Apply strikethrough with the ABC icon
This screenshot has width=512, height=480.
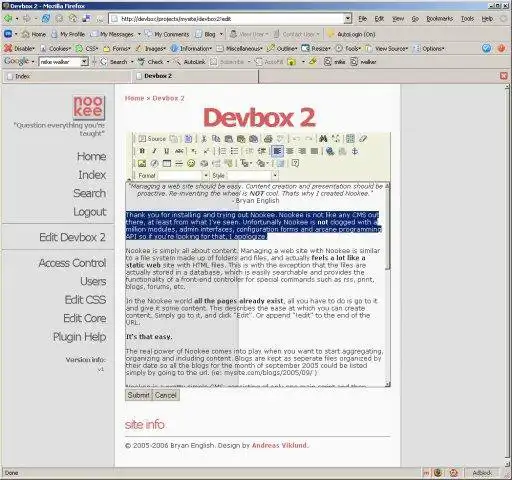tap(179, 151)
